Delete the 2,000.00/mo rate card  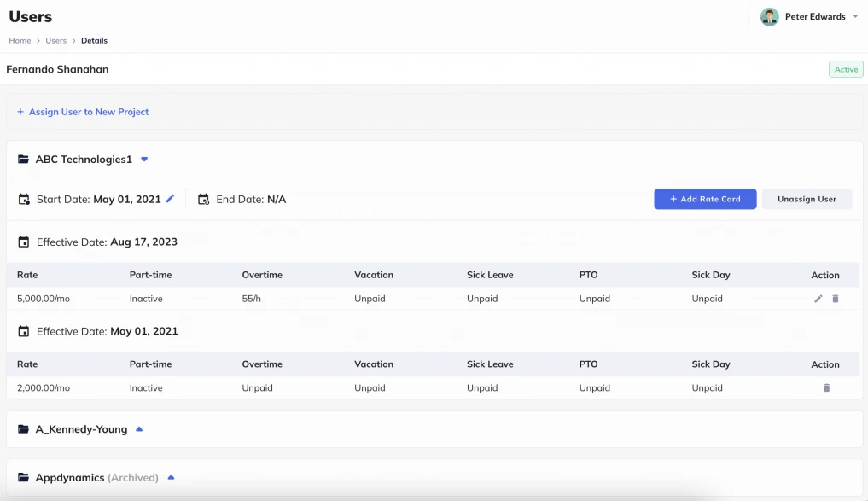(x=826, y=388)
